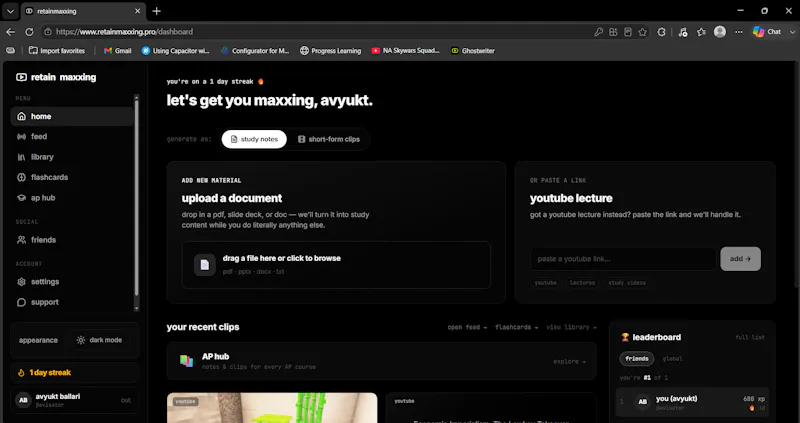This screenshot has height=423, width=800.
Task: Click the fire streak emoji in heading
Action: coord(261,82)
